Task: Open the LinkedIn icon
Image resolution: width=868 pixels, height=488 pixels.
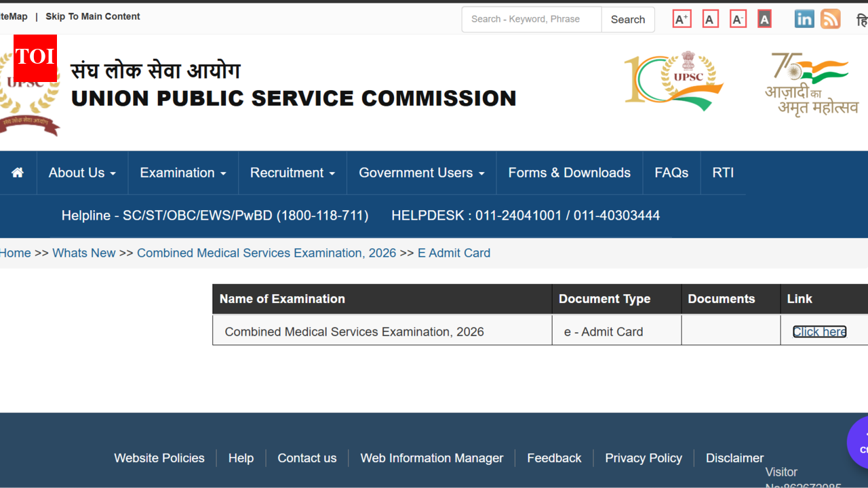Action: coord(804,19)
